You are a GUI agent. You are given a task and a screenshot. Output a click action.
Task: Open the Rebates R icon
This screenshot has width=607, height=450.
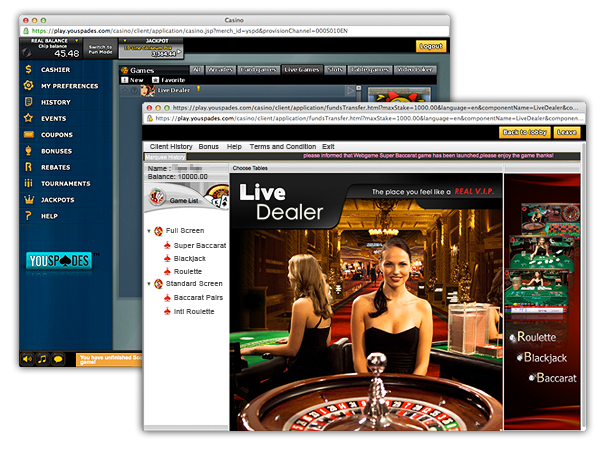pyautogui.click(x=28, y=167)
